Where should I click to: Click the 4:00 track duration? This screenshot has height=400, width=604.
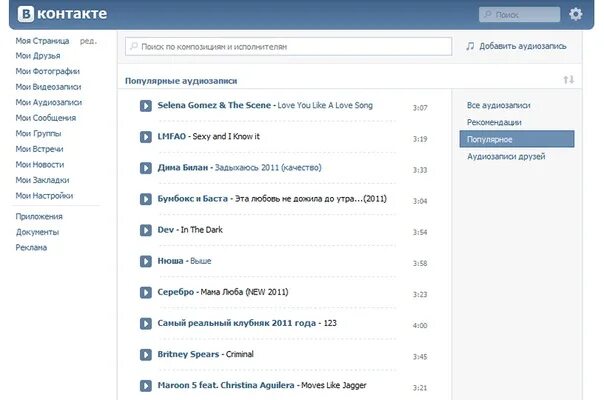(420, 326)
